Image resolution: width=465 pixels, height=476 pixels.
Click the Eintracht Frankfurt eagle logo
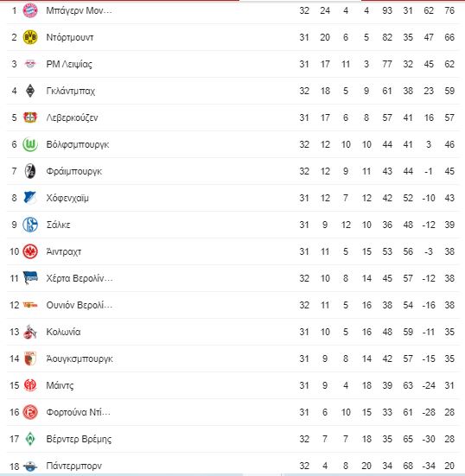pos(30,251)
